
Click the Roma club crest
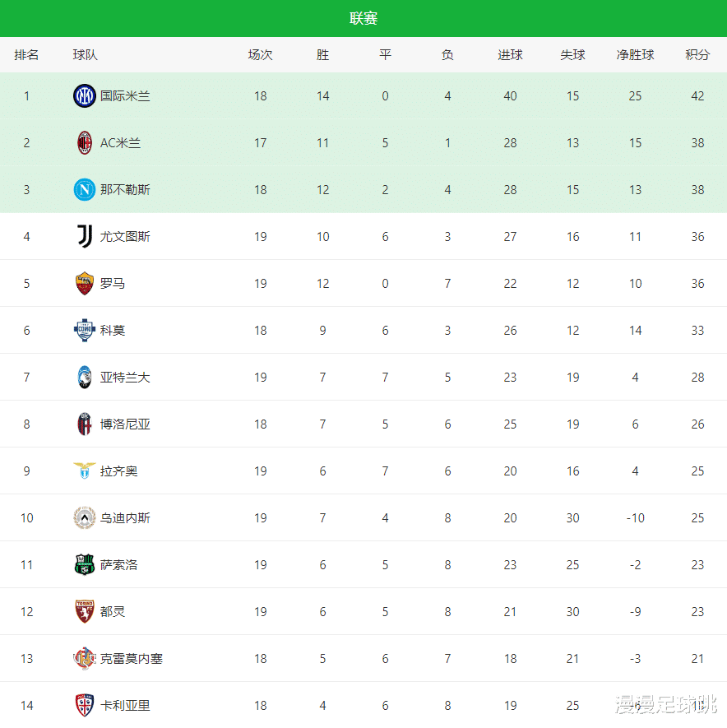(84, 284)
